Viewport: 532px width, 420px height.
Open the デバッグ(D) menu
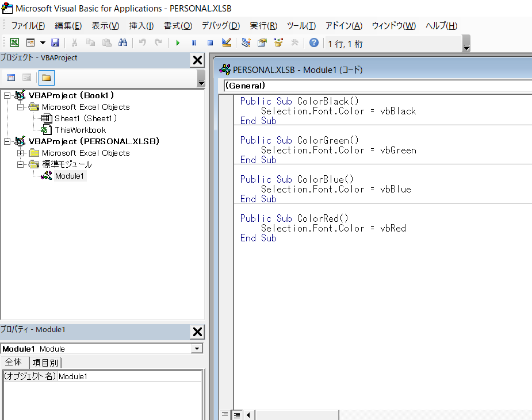pos(220,26)
